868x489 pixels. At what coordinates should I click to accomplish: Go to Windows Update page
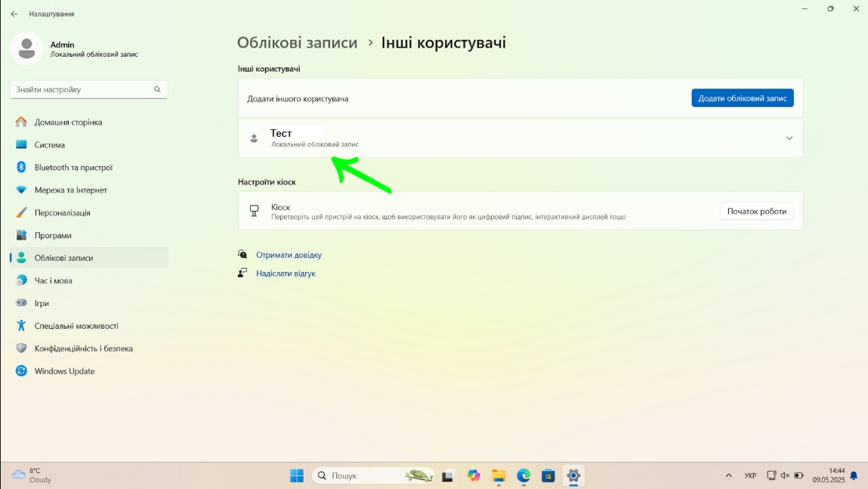click(x=64, y=372)
